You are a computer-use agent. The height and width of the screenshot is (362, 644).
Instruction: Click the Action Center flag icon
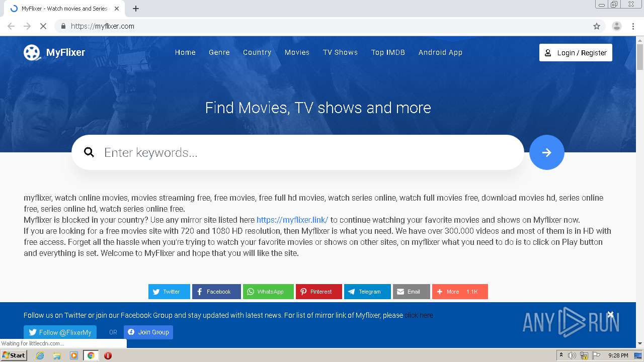pyautogui.click(x=596, y=355)
